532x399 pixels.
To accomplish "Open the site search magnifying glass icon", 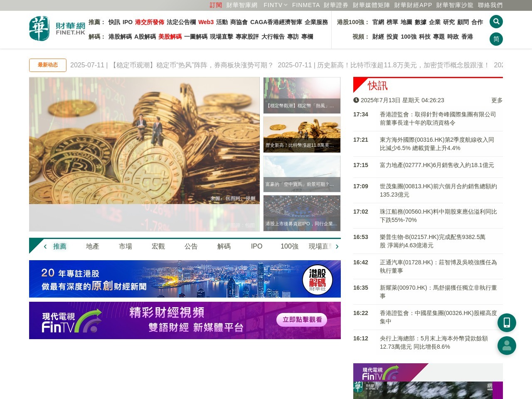I will [x=496, y=21].
